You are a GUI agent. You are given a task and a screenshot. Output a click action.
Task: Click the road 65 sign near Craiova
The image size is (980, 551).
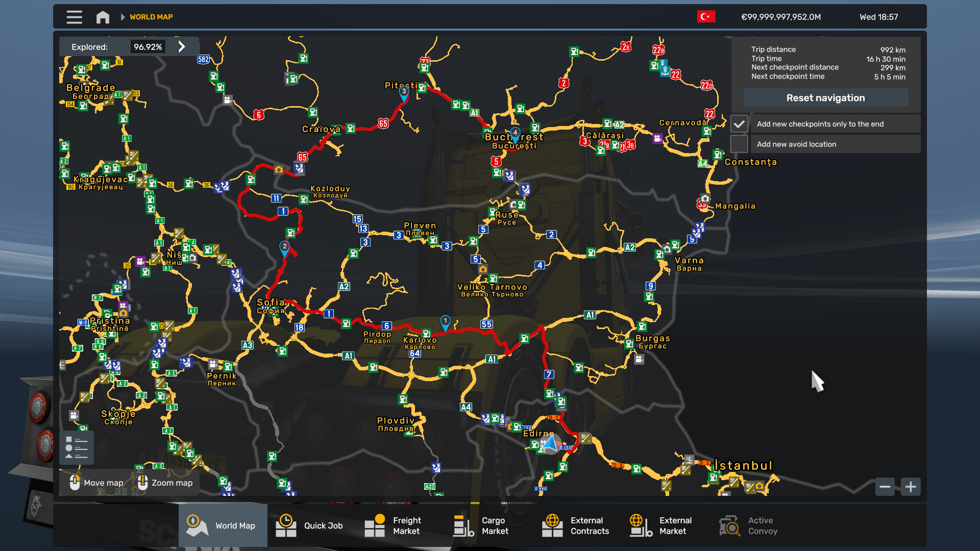point(303,157)
